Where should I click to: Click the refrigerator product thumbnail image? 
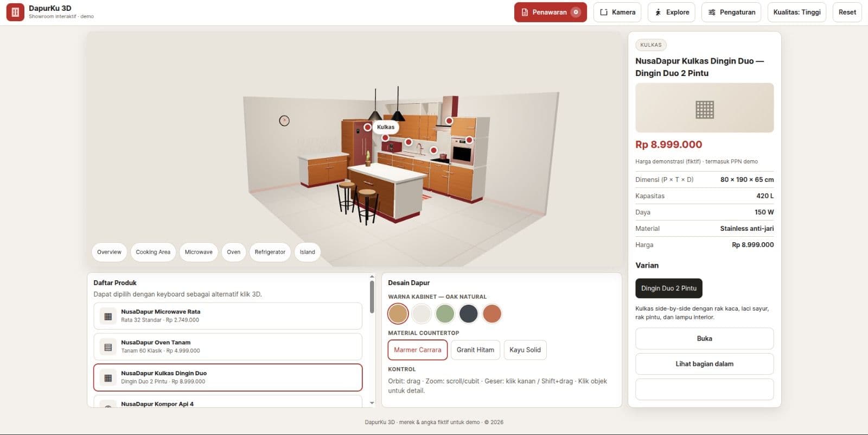pyautogui.click(x=705, y=108)
